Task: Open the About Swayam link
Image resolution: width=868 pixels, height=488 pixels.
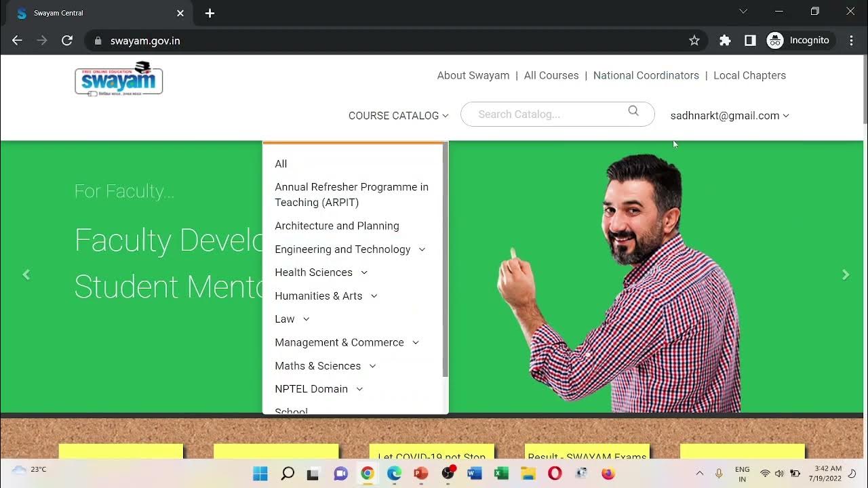Action: pos(473,75)
